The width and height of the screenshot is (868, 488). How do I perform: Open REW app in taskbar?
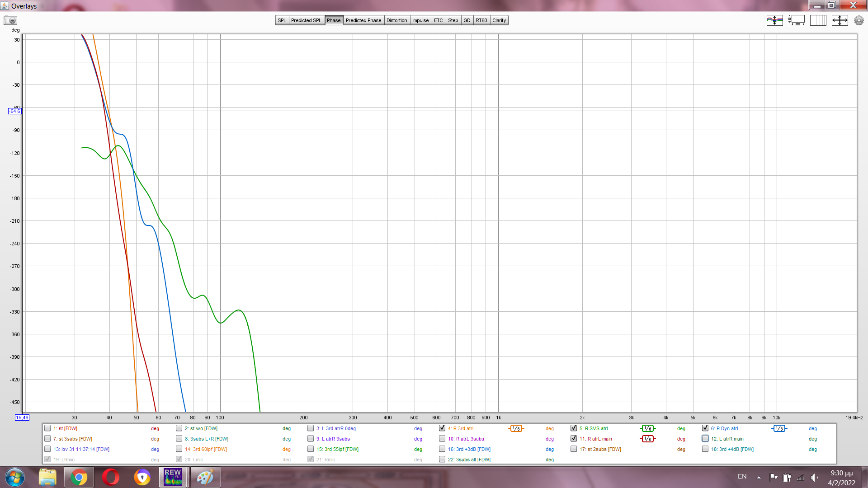coord(173,477)
